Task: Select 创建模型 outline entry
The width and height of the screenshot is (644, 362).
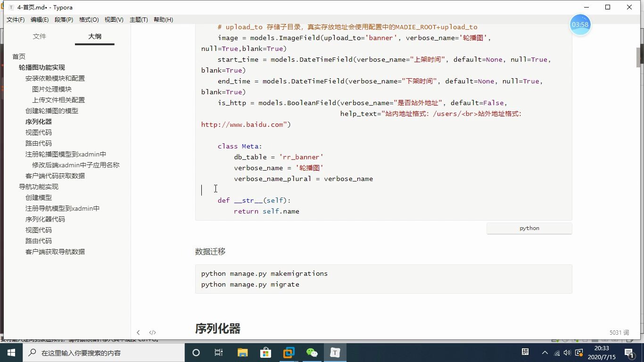Action: (39, 197)
